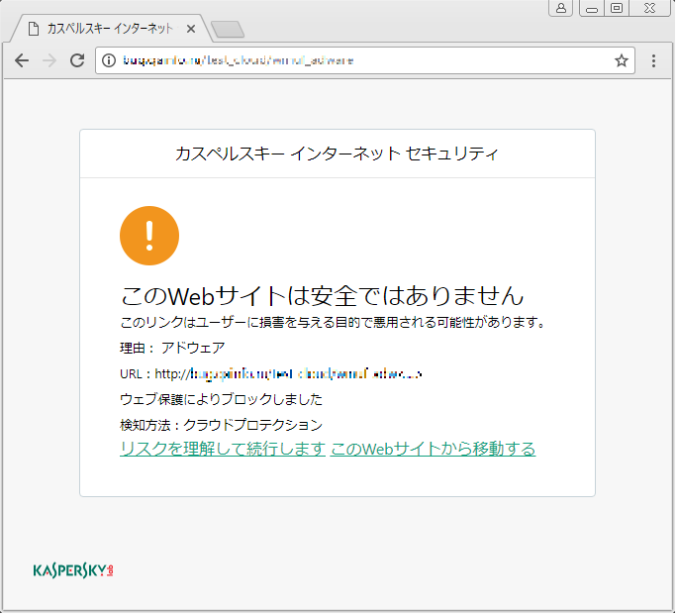
Task: Focus the address bar URL field
Action: tap(366, 60)
